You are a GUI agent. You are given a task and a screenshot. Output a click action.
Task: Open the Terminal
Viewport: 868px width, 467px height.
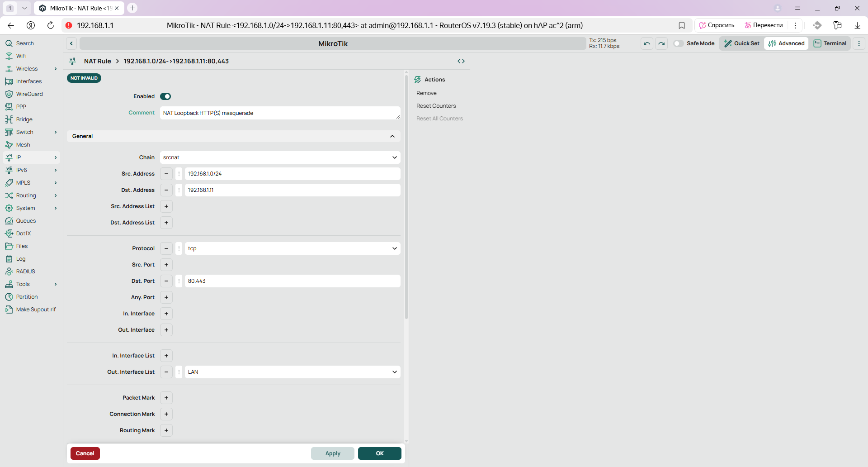click(x=830, y=43)
